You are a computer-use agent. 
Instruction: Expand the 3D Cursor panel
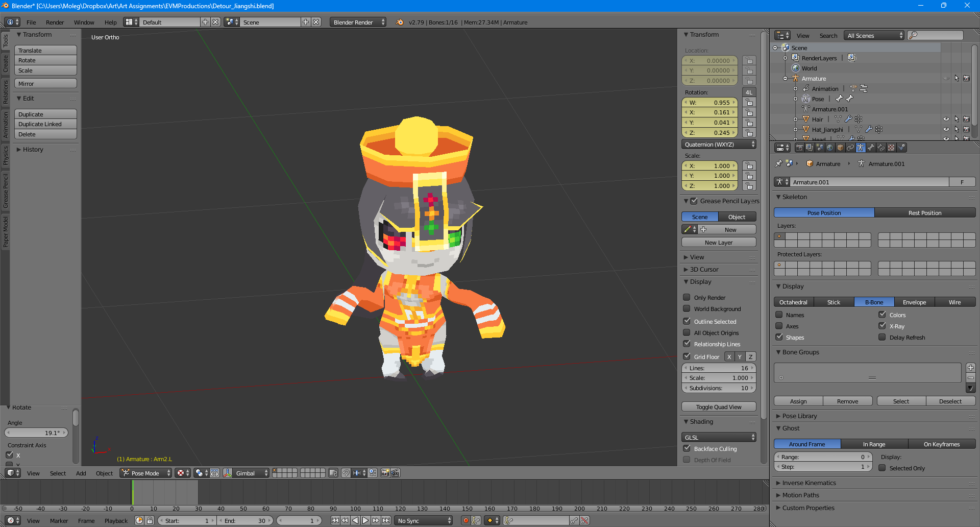point(704,269)
